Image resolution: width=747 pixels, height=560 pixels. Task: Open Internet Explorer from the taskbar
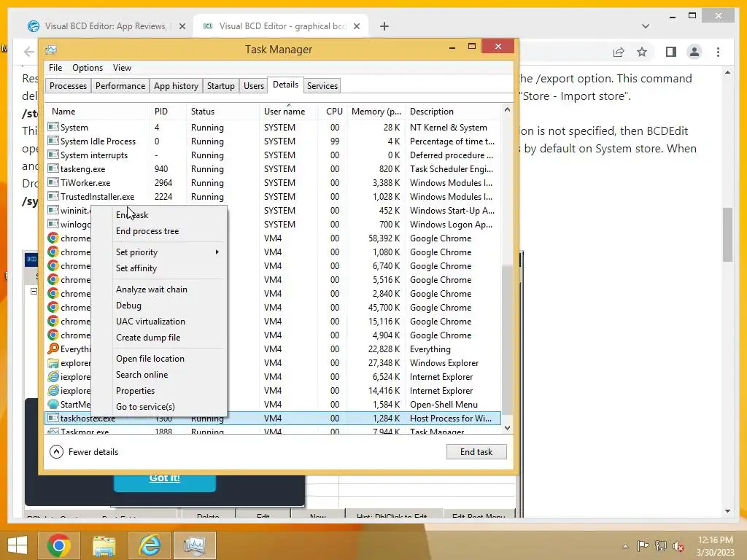click(x=150, y=545)
